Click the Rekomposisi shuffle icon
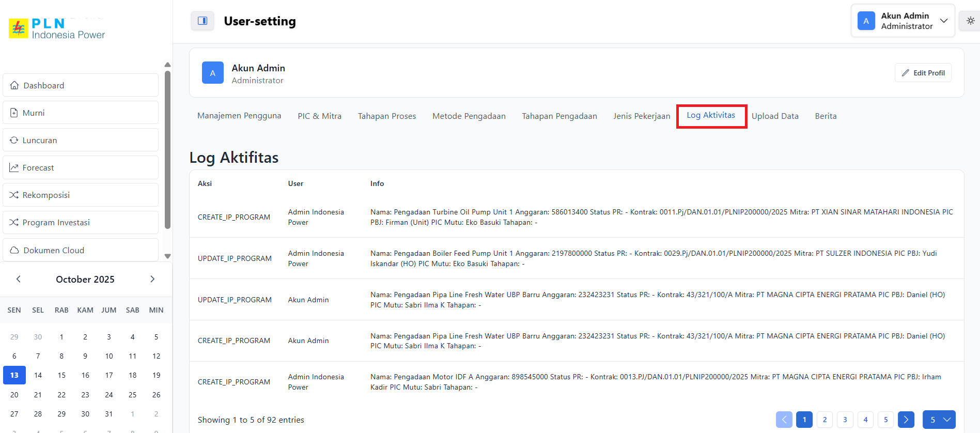 [x=14, y=195]
